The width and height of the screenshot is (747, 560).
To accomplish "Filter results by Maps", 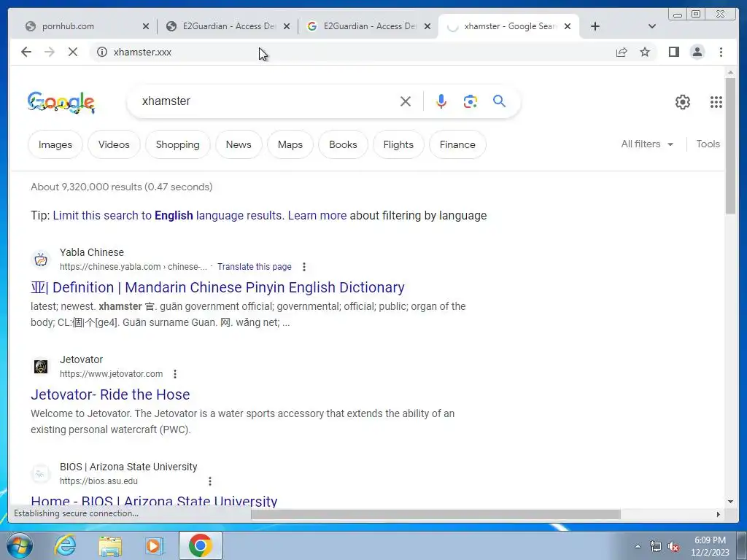I will point(290,144).
